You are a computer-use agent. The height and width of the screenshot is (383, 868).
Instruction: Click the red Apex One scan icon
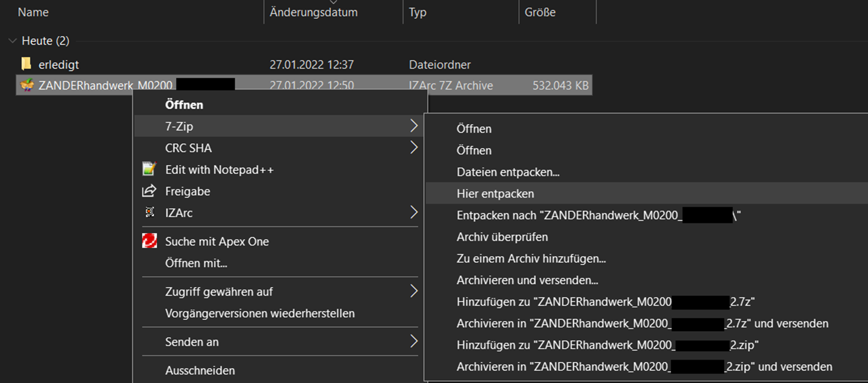149,241
